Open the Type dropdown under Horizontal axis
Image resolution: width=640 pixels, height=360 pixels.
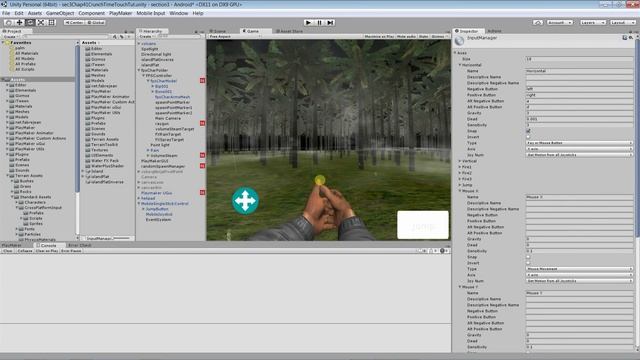point(579,143)
